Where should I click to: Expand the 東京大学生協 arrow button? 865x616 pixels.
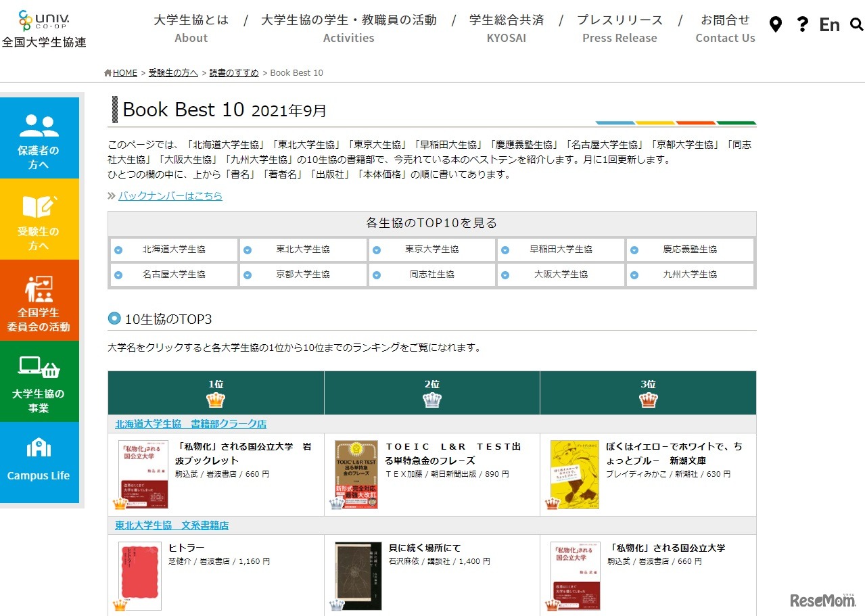click(x=377, y=250)
